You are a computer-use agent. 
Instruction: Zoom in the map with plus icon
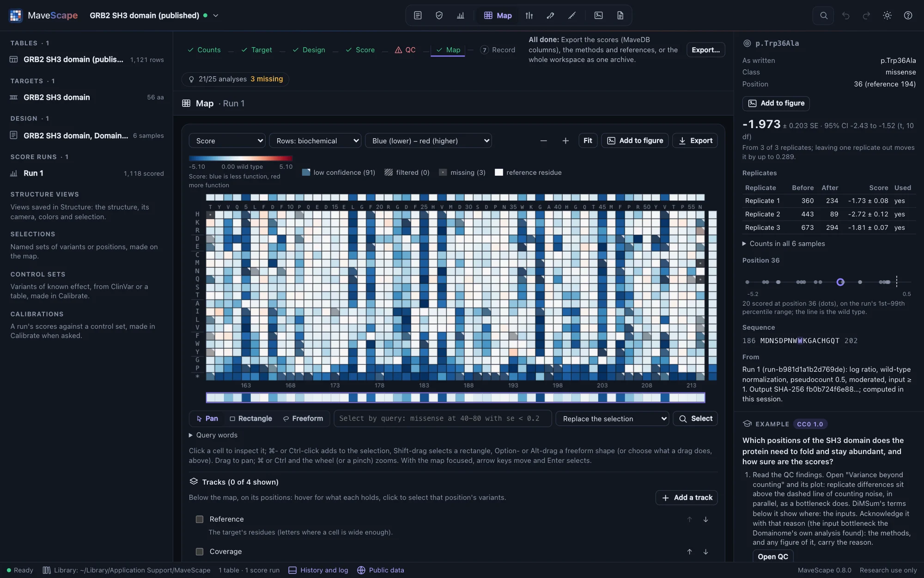click(565, 141)
